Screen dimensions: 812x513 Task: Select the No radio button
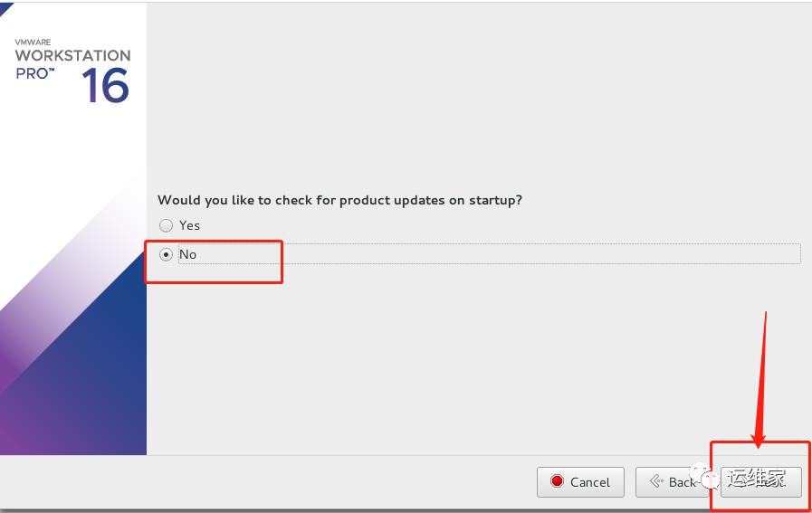(x=166, y=254)
